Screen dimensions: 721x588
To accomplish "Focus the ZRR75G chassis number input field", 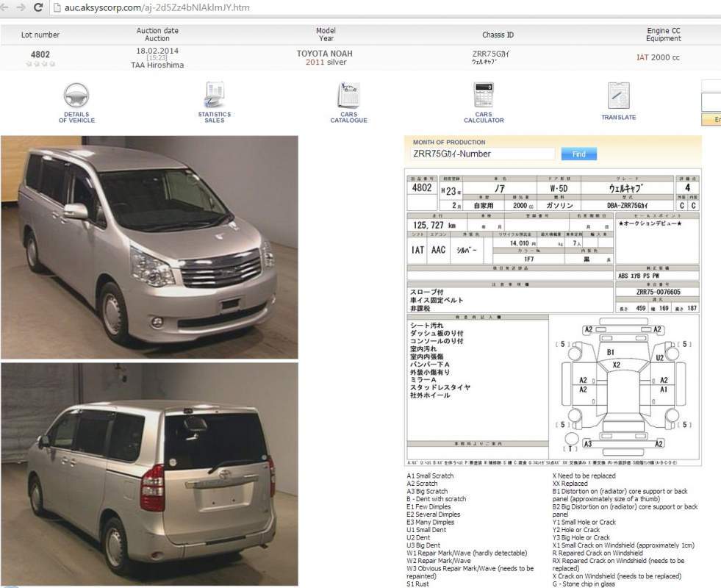I will [x=482, y=154].
